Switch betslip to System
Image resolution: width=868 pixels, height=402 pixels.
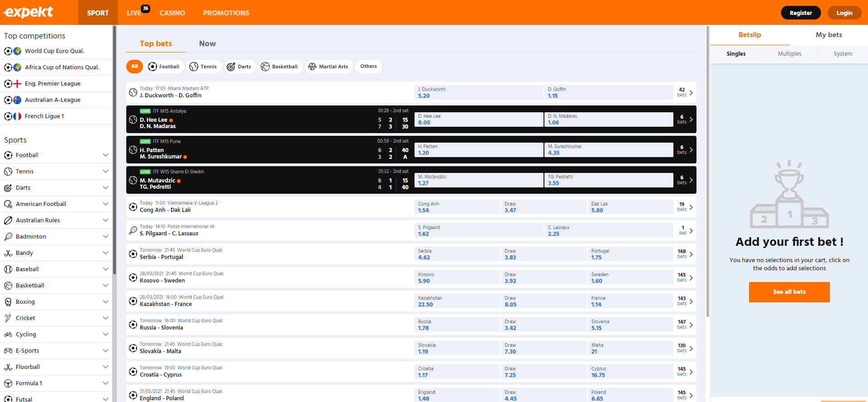click(842, 54)
